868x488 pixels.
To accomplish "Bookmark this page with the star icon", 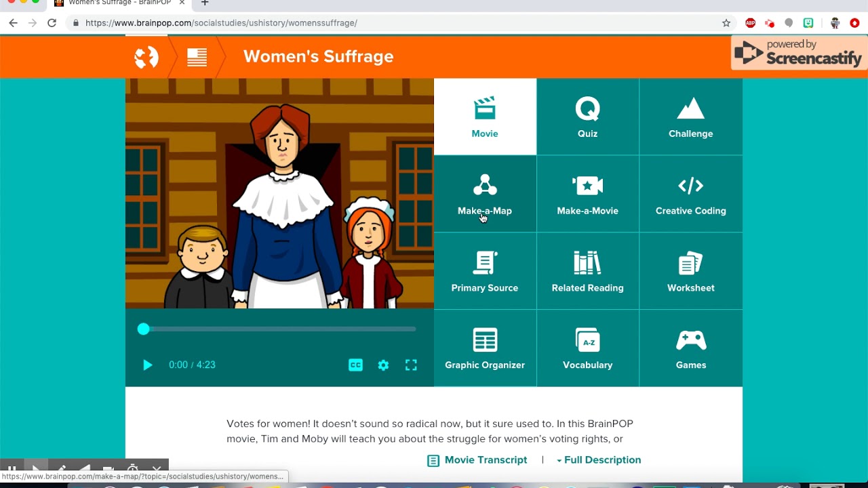I will tap(726, 23).
